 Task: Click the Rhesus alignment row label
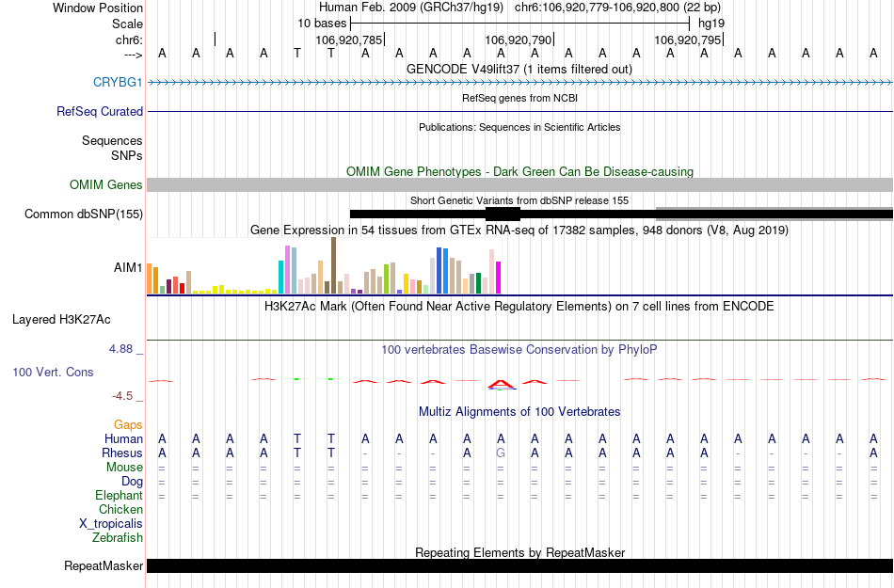coord(122,453)
